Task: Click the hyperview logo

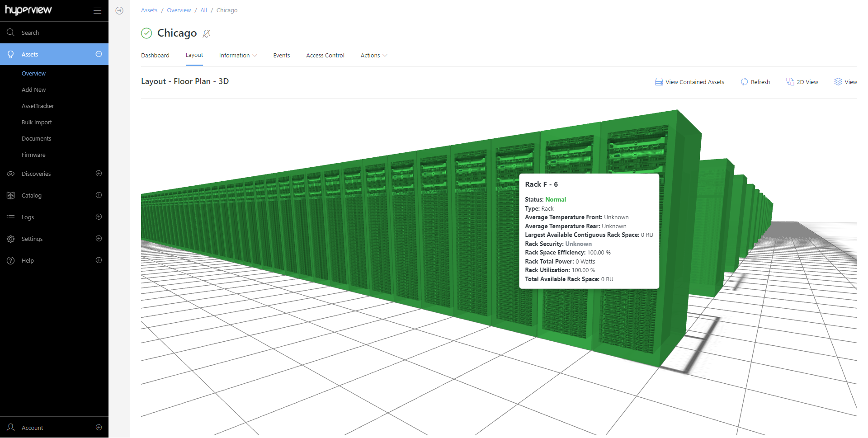Action: coord(27,10)
